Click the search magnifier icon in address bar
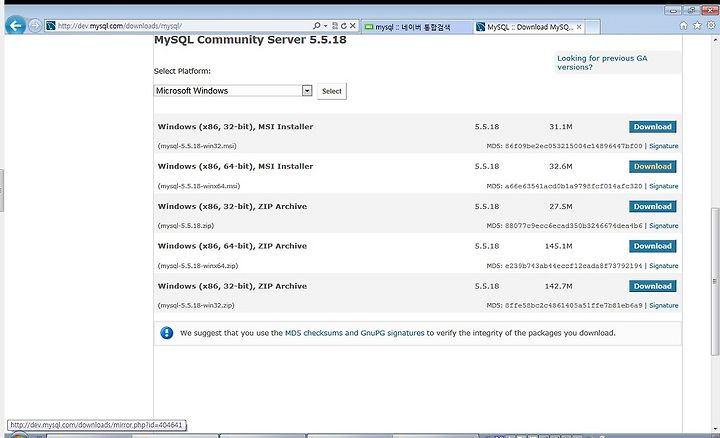The height and width of the screenshot is (438, 720). 316,26
